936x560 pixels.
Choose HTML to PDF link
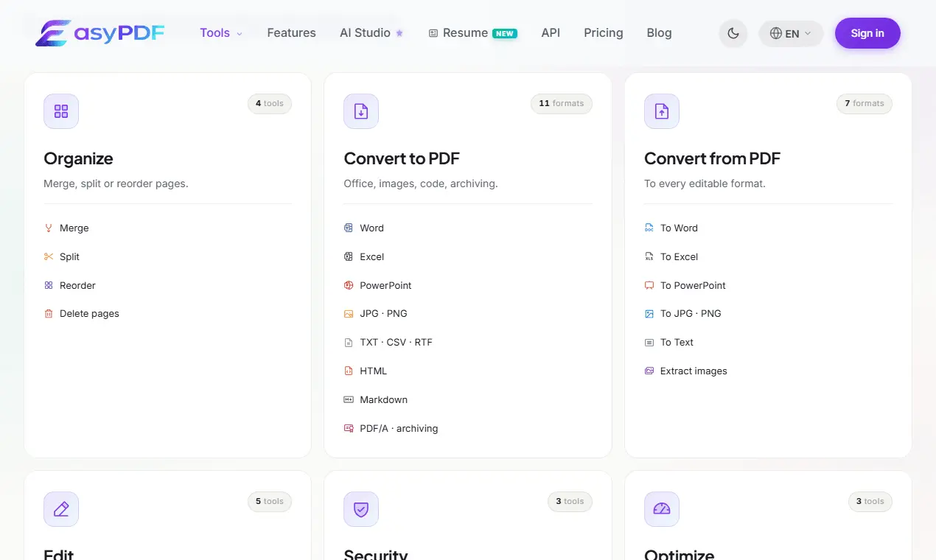[x=373, y=371]
